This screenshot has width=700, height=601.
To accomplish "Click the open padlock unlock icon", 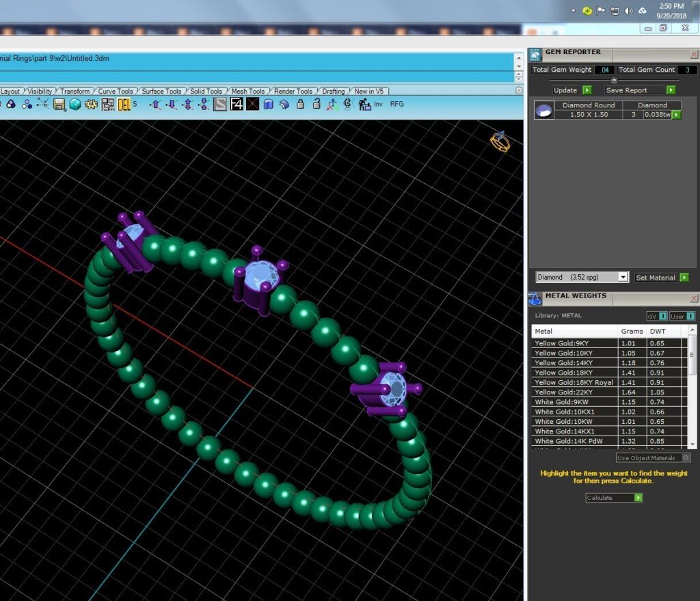I will point(317,104).
